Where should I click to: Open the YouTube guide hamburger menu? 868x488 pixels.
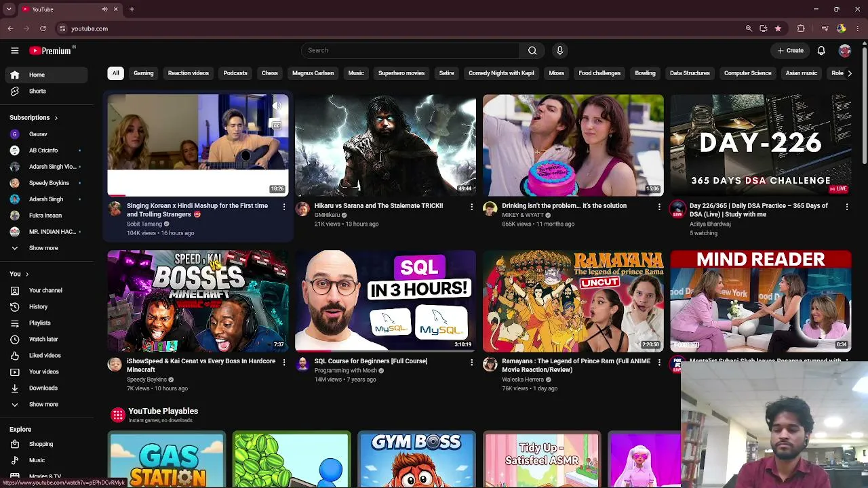tap(14, 50)
